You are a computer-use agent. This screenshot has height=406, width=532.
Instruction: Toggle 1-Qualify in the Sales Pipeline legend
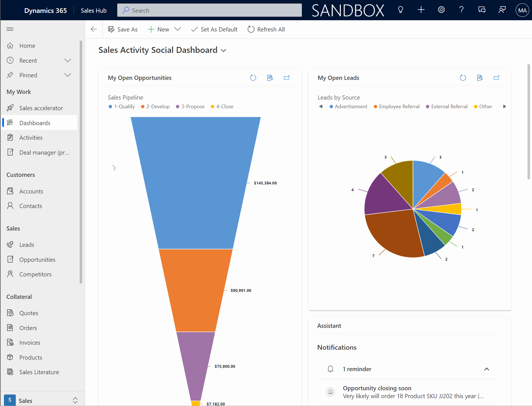[x=121, y=106]
